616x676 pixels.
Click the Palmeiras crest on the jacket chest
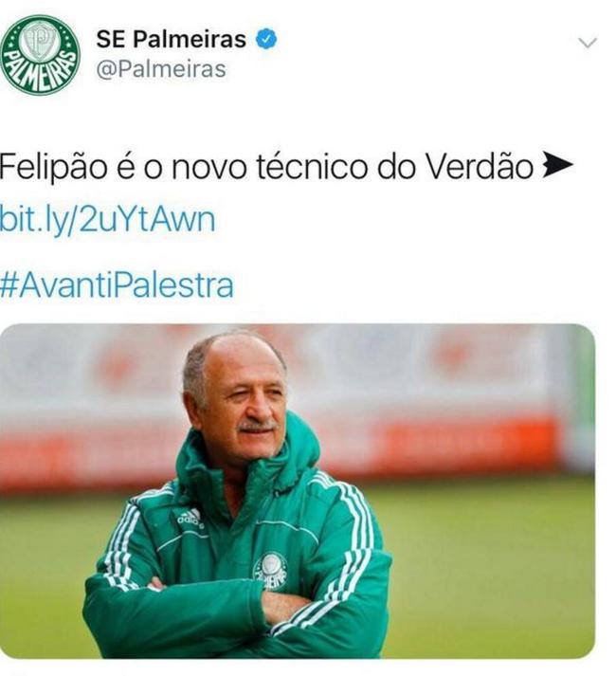point(270,571)
